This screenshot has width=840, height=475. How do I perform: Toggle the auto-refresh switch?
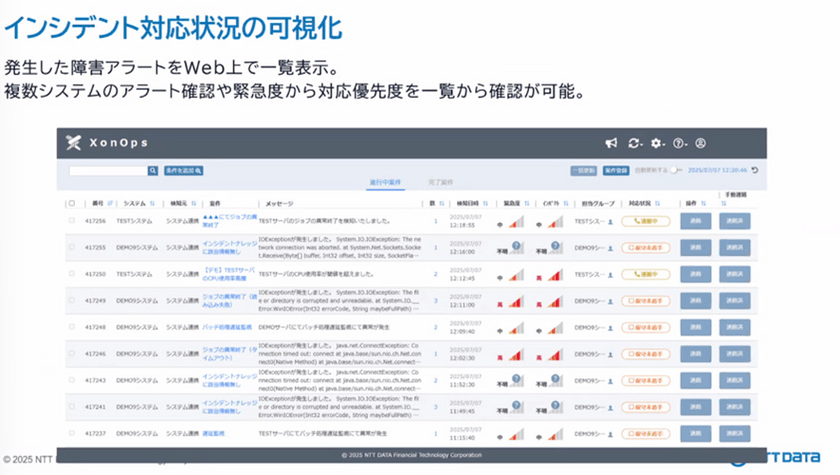pos(677,171)
